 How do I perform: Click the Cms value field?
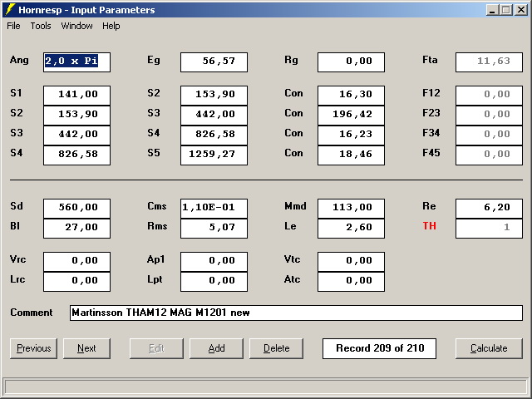click(x=214, y=207)
